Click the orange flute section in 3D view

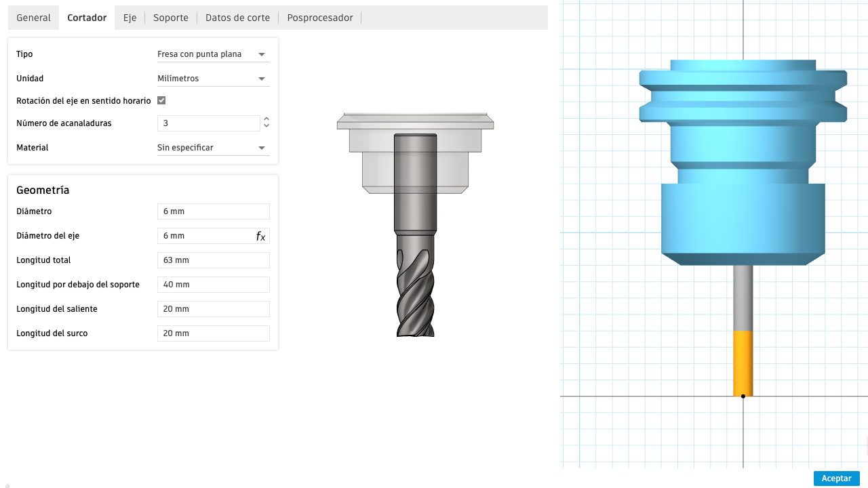pos(743,363)
